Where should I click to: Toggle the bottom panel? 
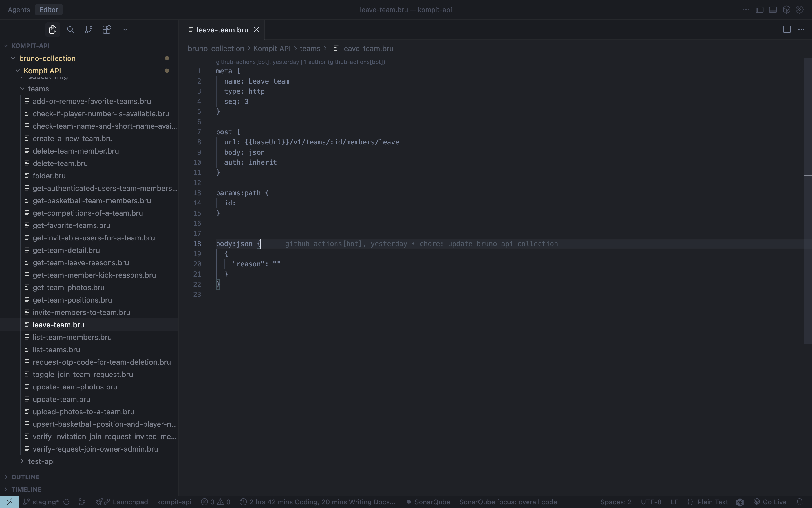coord(773,10)
